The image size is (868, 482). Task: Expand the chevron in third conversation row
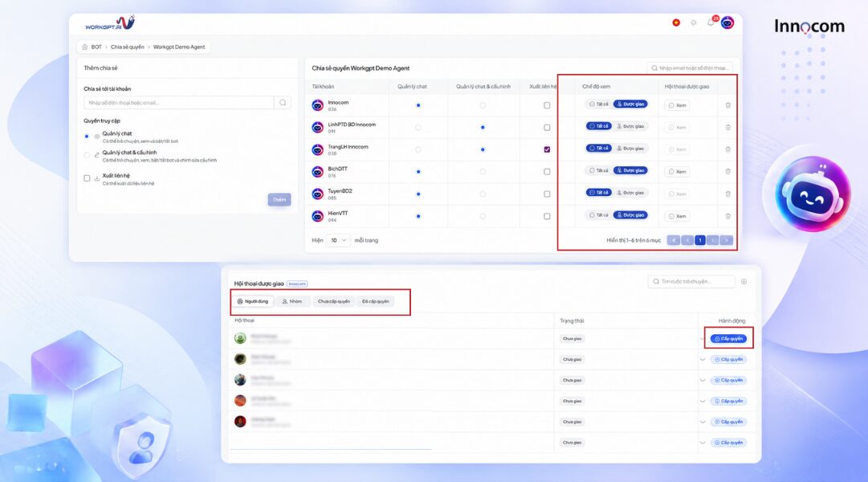pyautogui.click(x=703, y=381)
